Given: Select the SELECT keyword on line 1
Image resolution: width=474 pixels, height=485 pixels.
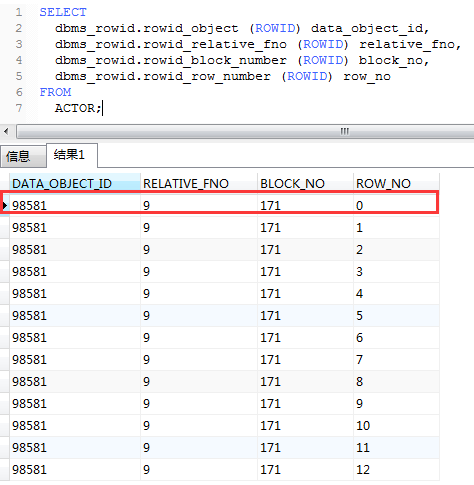Looking at the screenshot, I should (x=63, y=12).
